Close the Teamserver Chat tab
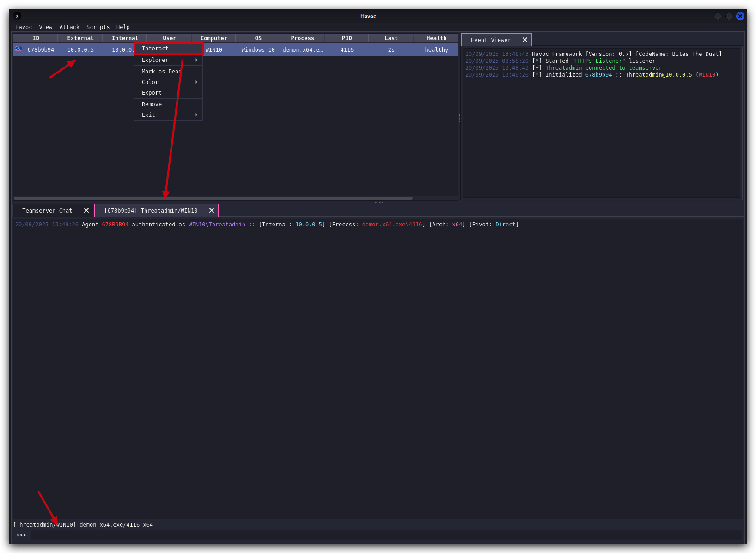 (86, 211)
